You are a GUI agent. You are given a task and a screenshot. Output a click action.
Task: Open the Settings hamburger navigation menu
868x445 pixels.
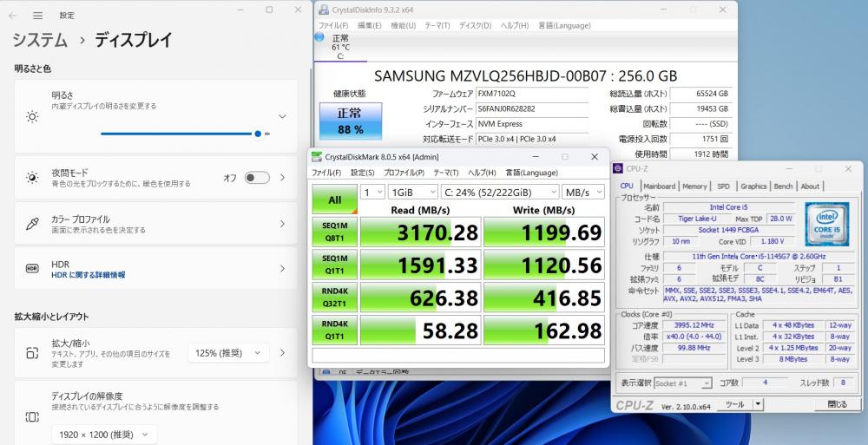[37, 16]
